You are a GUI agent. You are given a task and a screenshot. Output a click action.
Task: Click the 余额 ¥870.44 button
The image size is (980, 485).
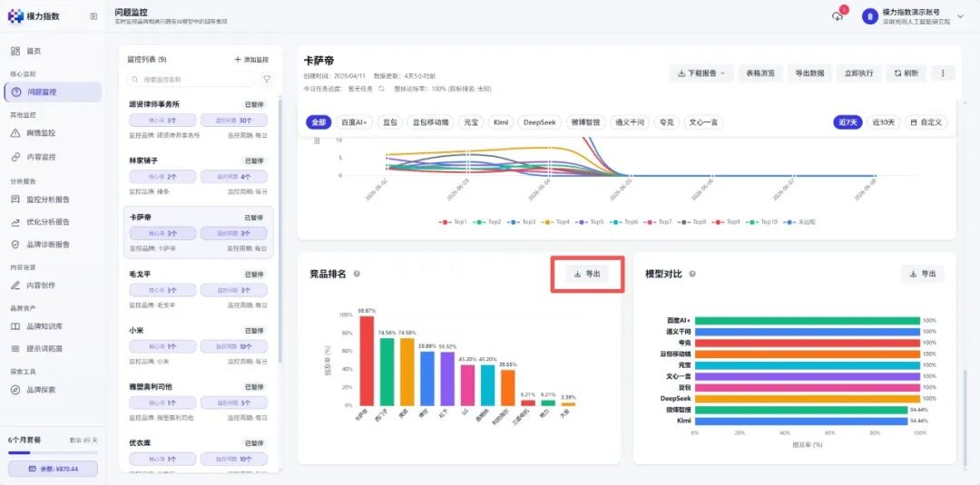53,469
